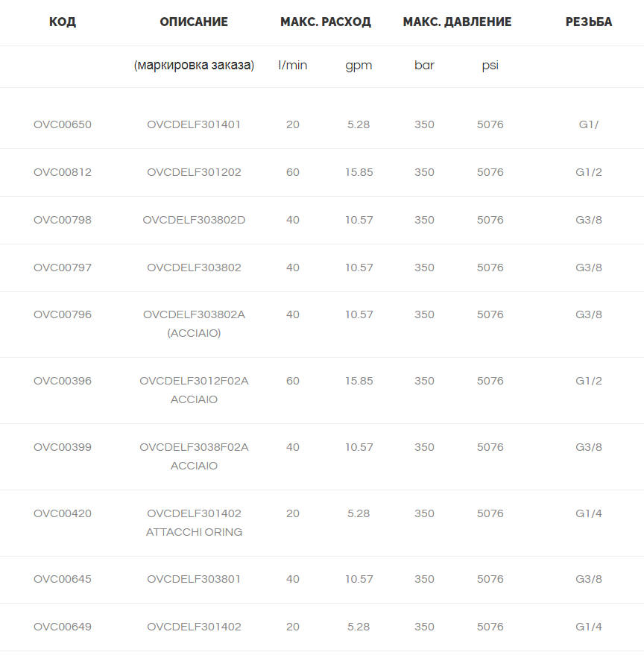
Task: Click description OVCDELF301202
Action: point(194,172)
